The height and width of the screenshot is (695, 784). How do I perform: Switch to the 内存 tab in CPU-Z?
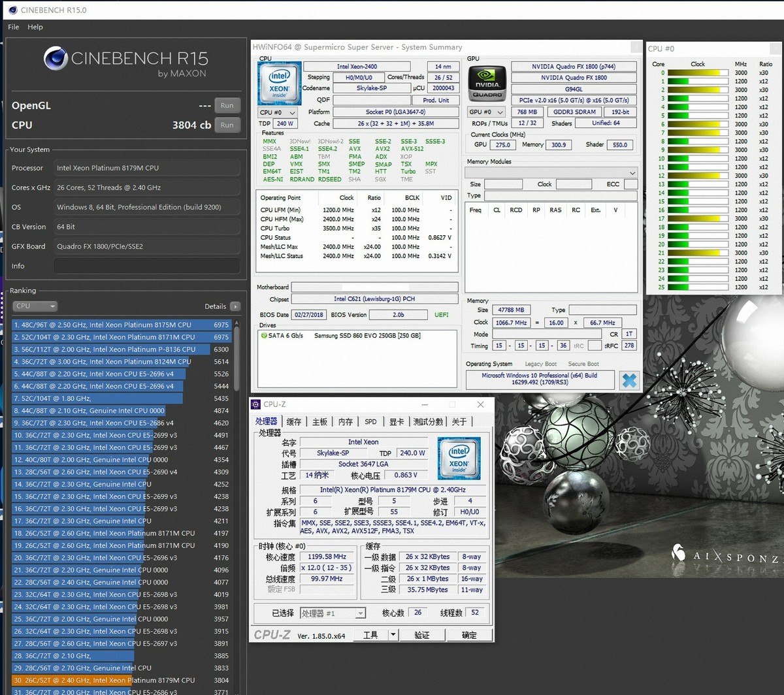pyautogui.click(x=346, y=422)
